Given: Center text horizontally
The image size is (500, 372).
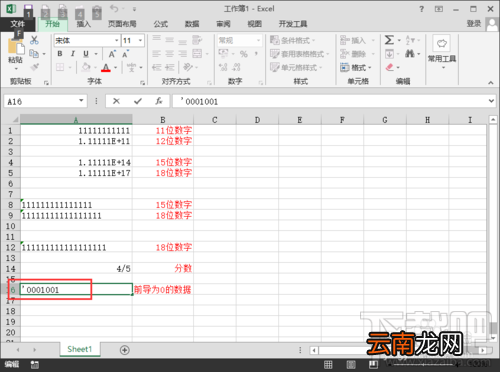Looking at the screenshot, I should click(169, 54).
